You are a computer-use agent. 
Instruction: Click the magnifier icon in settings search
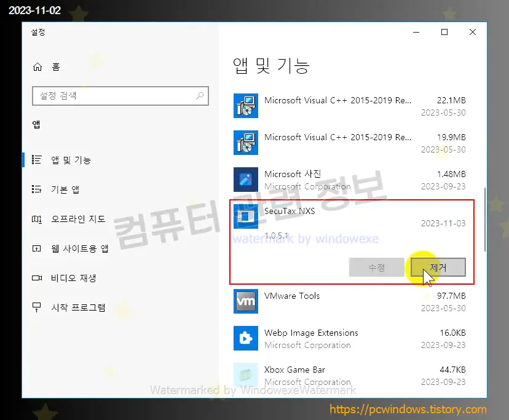[200, 96]
